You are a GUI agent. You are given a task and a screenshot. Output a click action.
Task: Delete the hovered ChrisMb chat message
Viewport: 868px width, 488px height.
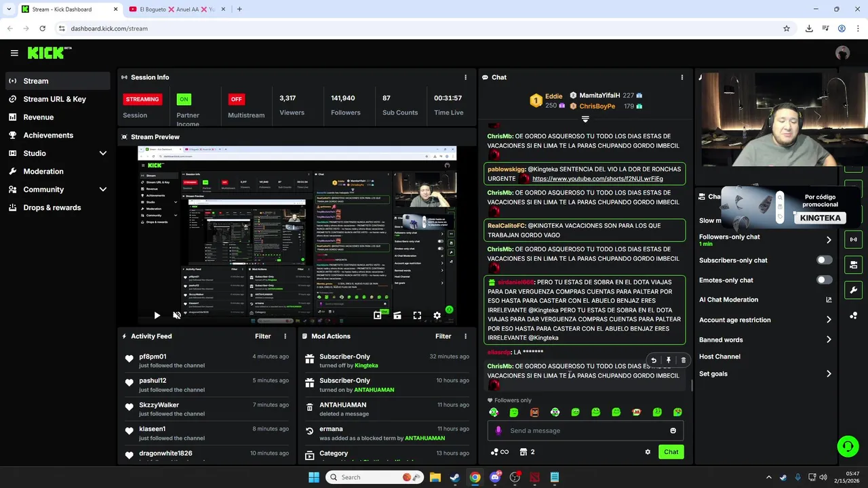(x=683, y=361)
